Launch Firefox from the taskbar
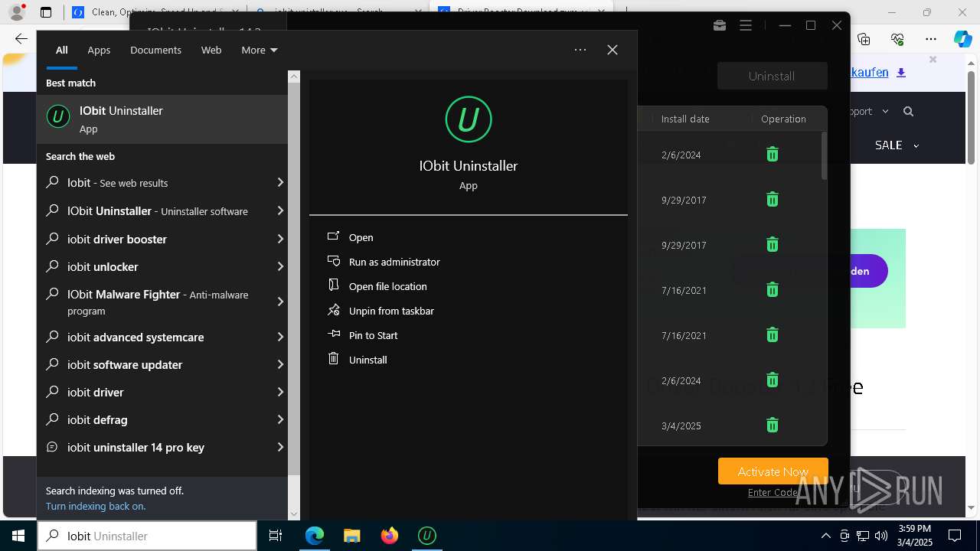The width and height of the screenshot is (980, 551). click(390, 536)
